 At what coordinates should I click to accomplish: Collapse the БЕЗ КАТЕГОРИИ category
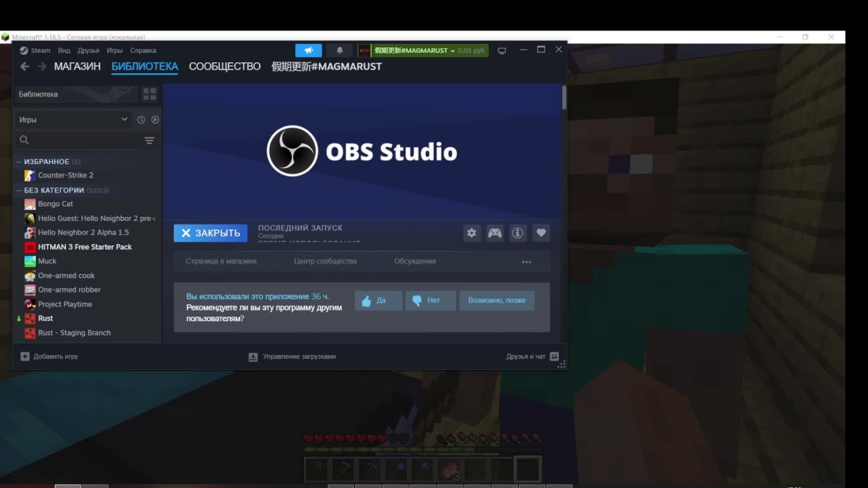[x=18, y=190]
